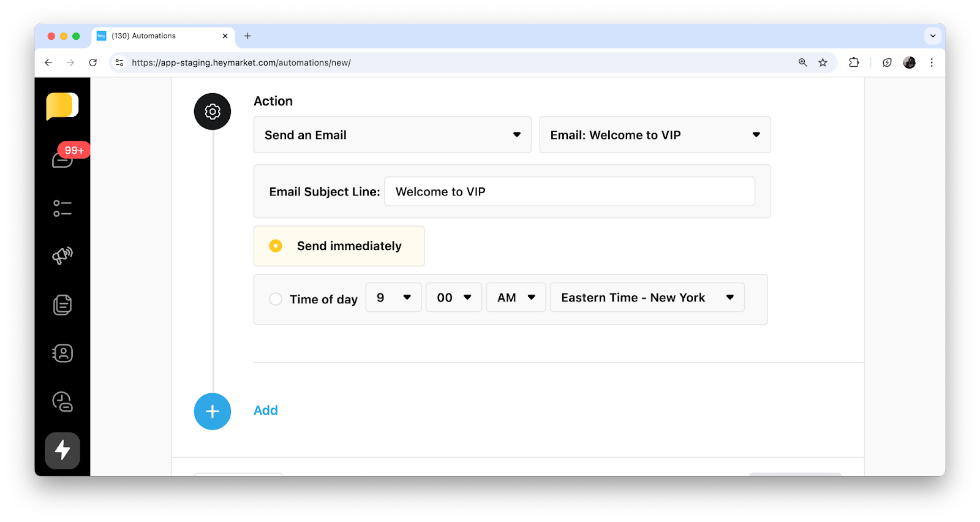The image size is (980, 522).
Task: Open the templates document icon
Action: click(x=62, y=304)
